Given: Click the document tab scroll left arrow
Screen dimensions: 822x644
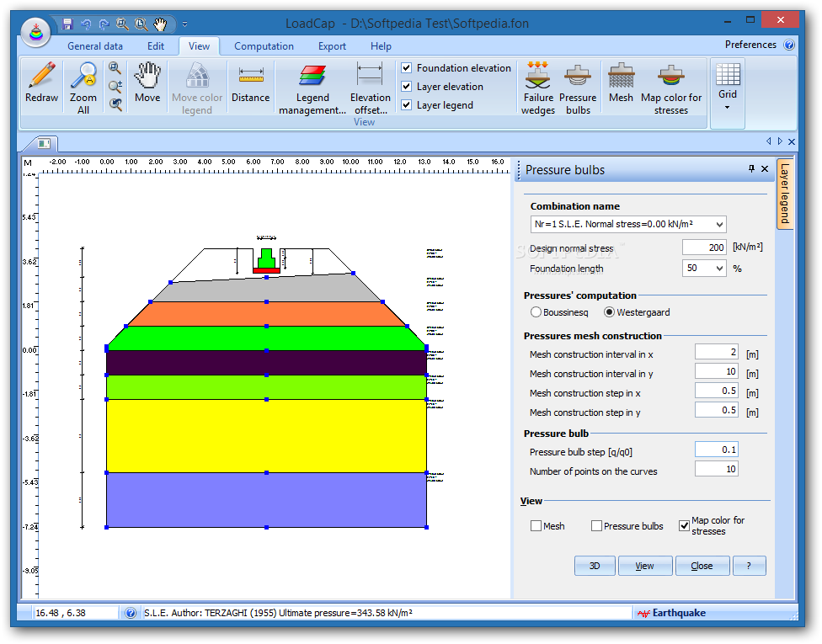Looking at the screenshot, I should point(769,141).
